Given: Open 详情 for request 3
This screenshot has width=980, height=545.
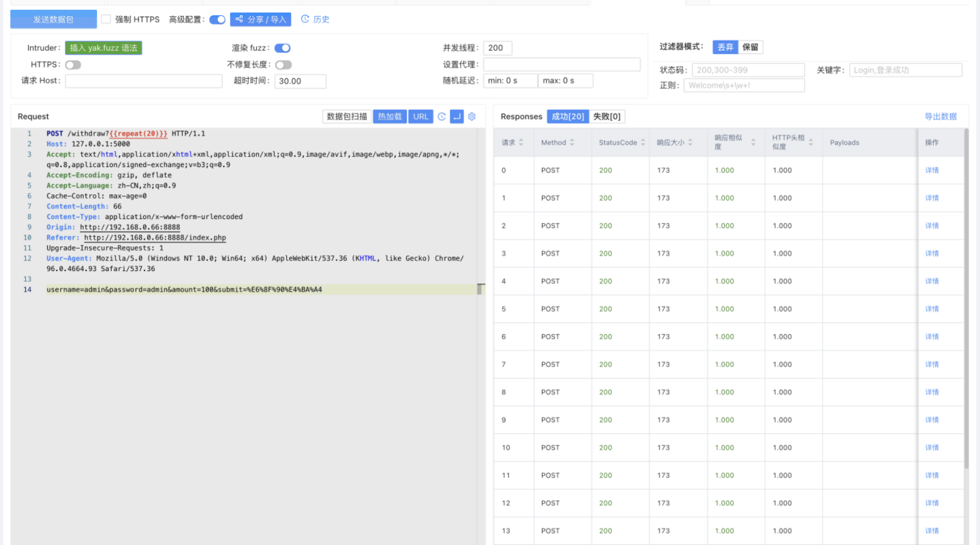Looking at the screenshot, I should tap(932, 253).
